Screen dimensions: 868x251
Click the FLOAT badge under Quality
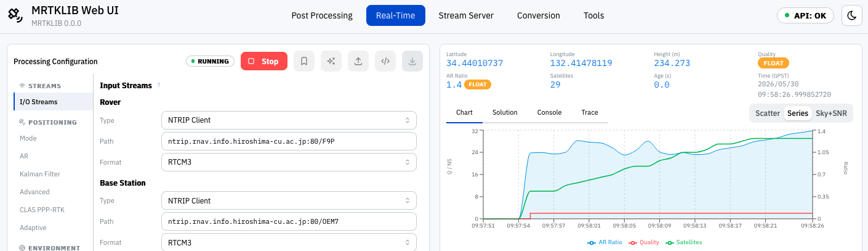pos(773,63)
